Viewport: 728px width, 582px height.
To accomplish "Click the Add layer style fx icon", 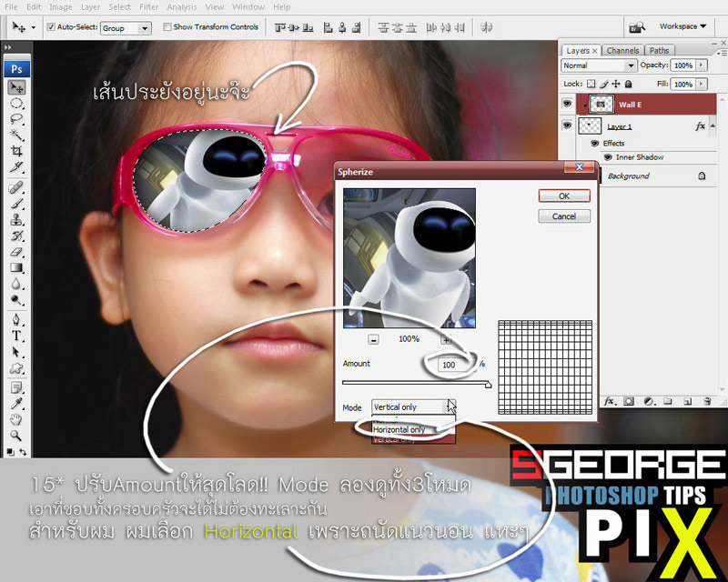I will point(609,401).
